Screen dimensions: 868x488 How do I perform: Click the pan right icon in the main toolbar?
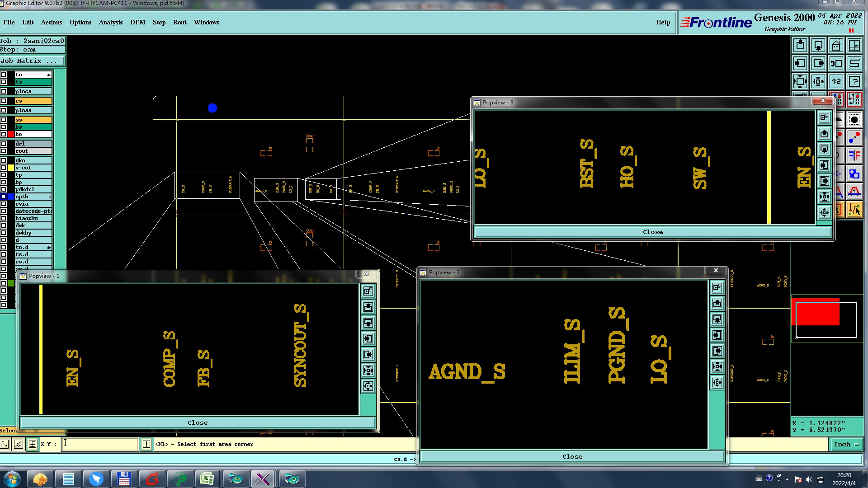tap(818, 63)
